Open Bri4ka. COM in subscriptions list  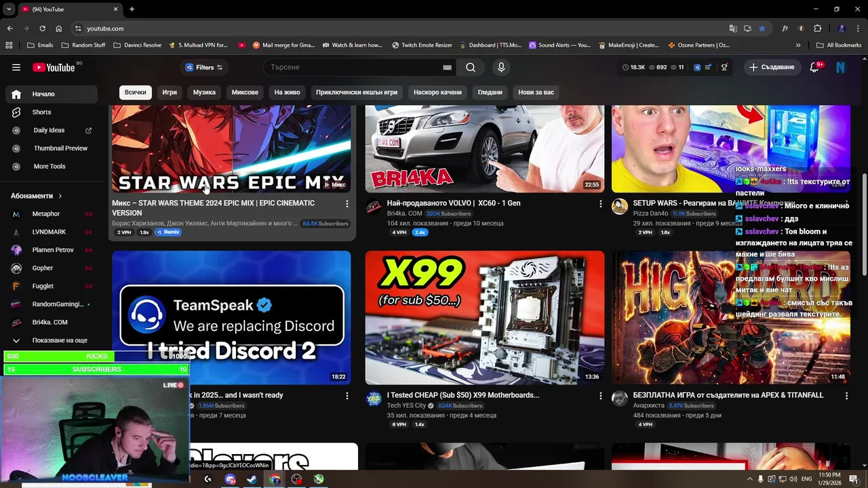[52, 322]
